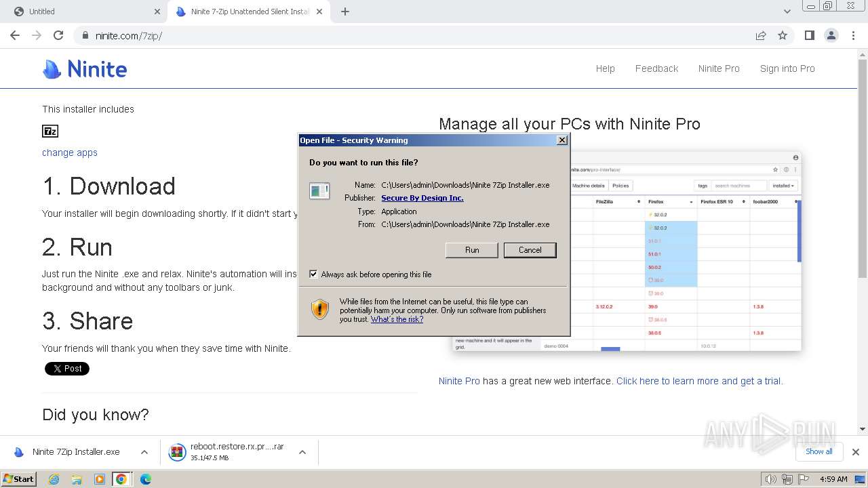Click the Action Center flag tray icon
The height and width of the screenshot is (488, 868).
pos(804,479)
